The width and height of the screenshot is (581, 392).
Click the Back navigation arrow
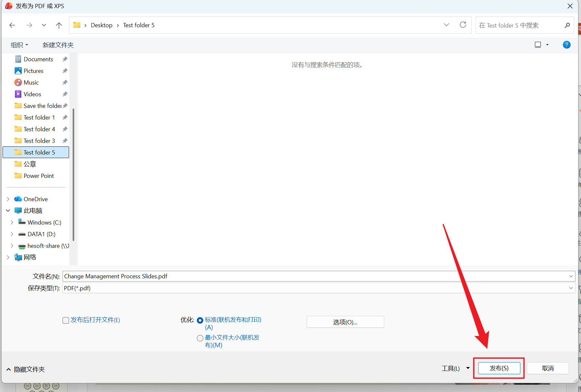(12, 25)
